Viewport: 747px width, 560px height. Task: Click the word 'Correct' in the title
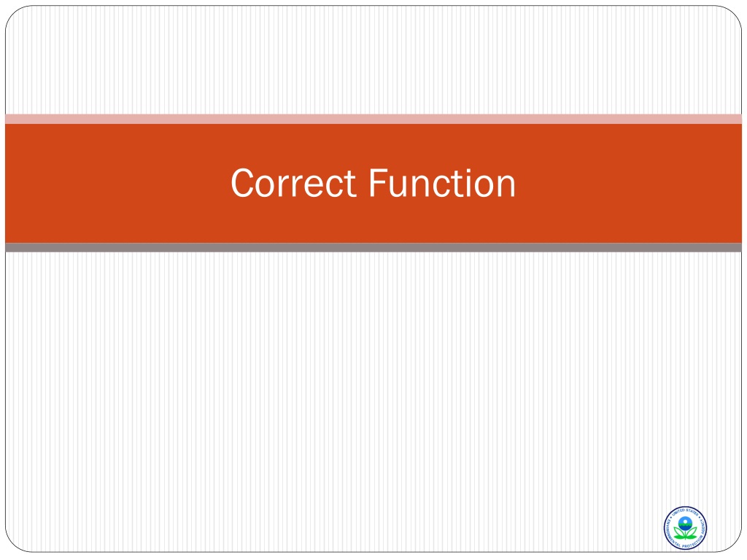point(293,183)
